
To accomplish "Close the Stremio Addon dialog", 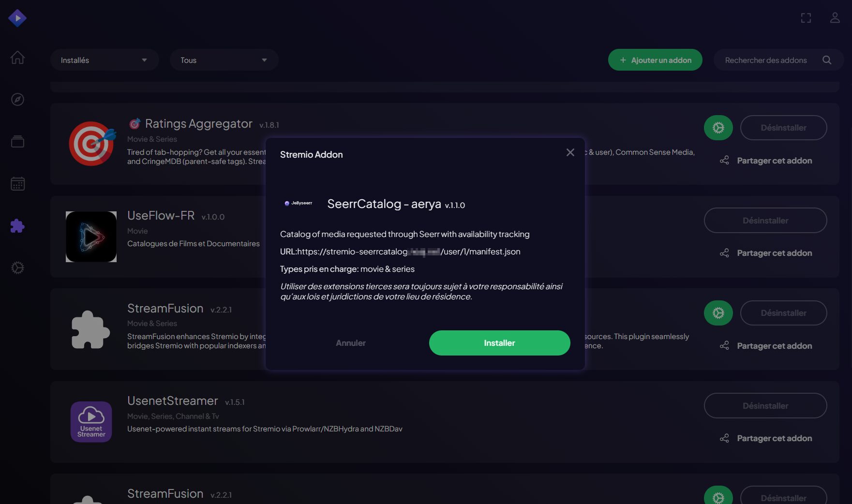I will coord(570,153).
